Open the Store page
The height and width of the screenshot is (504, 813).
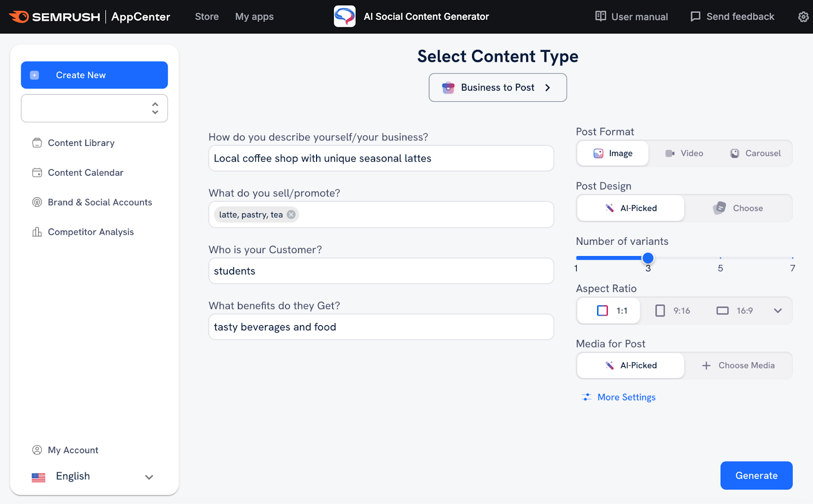(x=206, y=16)
